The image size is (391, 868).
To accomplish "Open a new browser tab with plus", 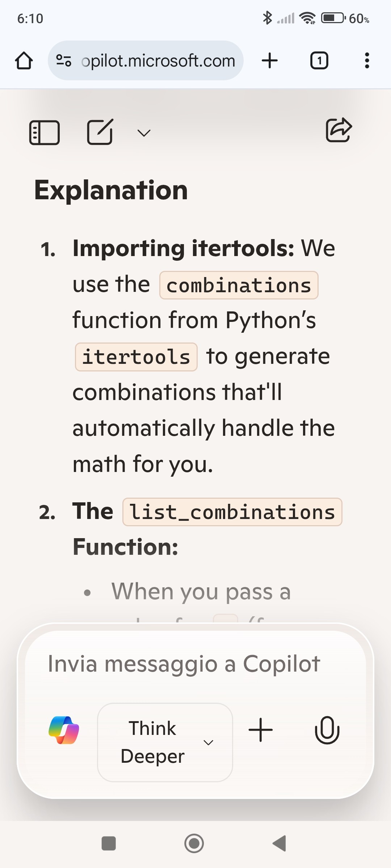I will pos(270,60).
